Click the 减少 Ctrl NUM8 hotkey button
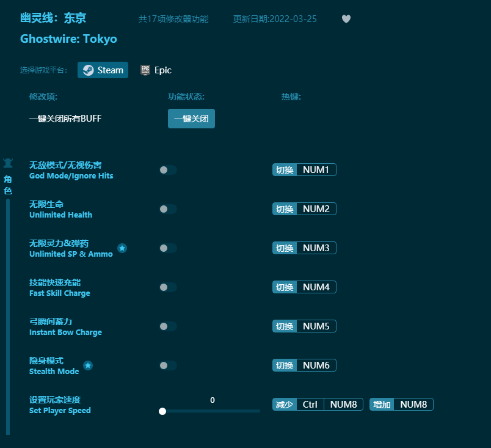The width and height of the screenshot is (491, 448). click(318, 405)
